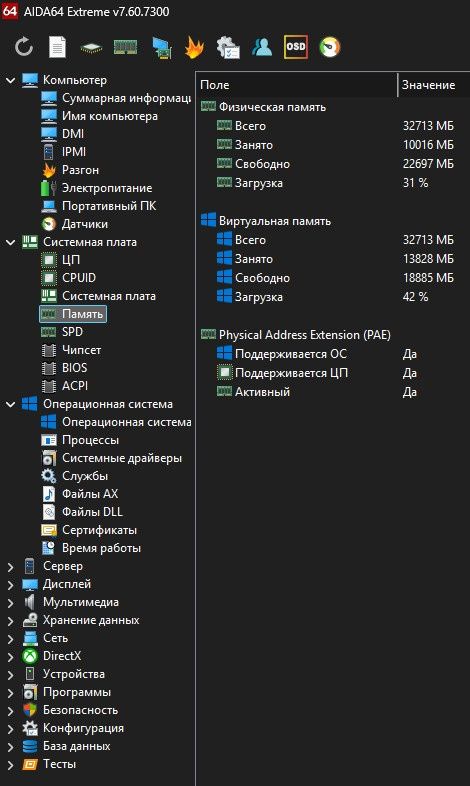Open the Процессы tree item
470x786 pixels.
[80, 440]
